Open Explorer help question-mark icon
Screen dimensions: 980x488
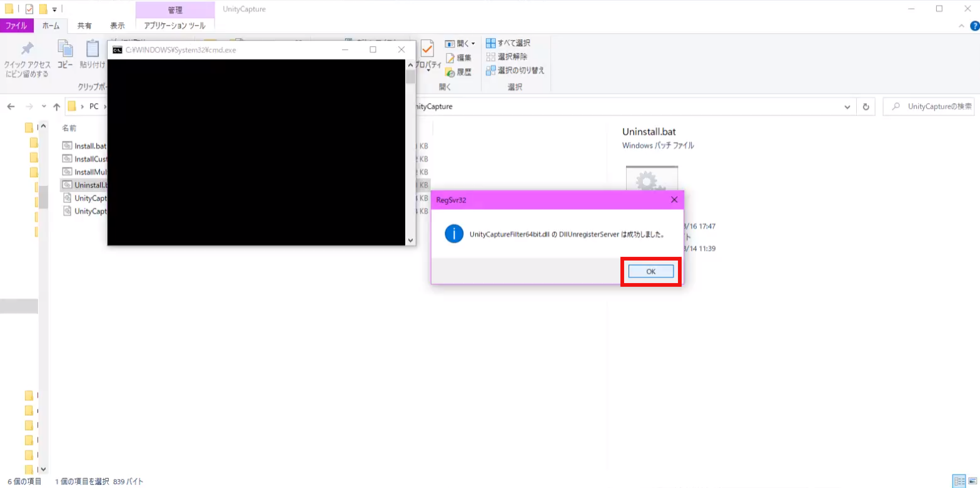[x=974, y=26]
